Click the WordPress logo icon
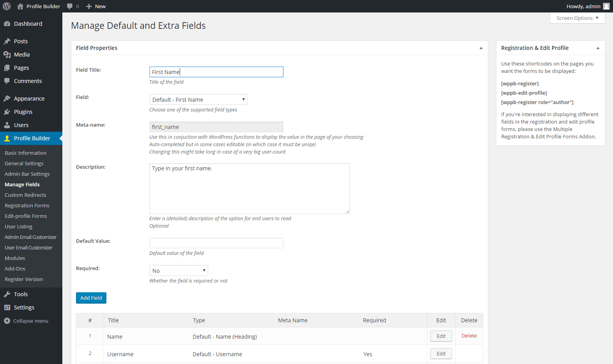 pyautogui.click(x=7, y=6)
